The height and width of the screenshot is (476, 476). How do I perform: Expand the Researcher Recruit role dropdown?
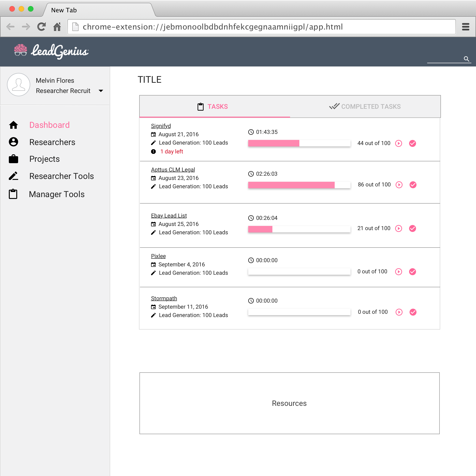pos(101,91)
